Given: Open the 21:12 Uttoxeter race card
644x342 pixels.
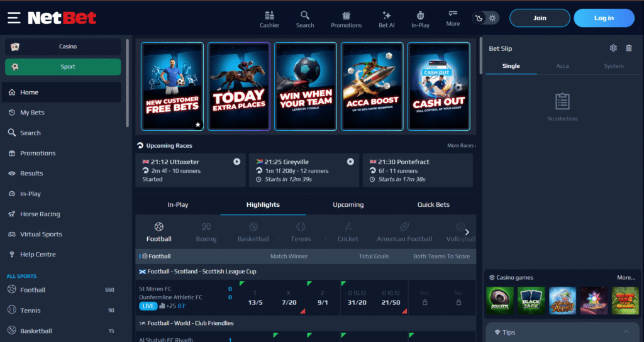Looking at the screenshot, I should [x=191, y=170].
